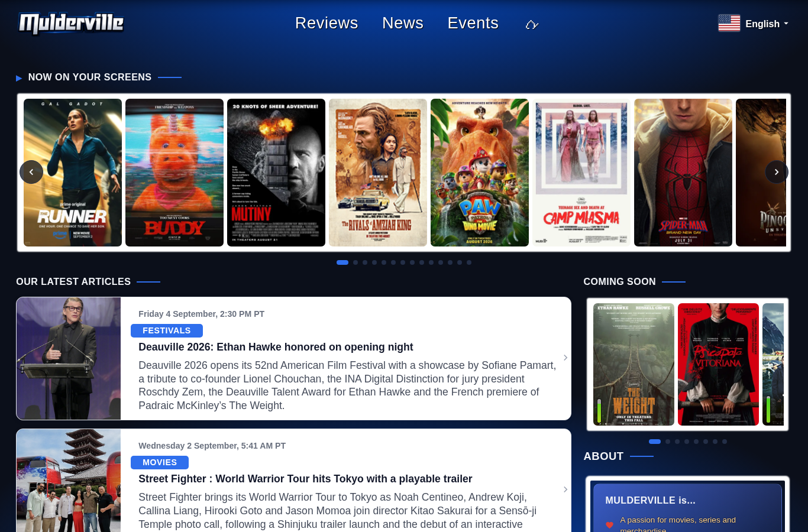808x532 pixels.
Task: Click the Mulderville logo
Action: pyautogui.click(x=71, y=24)
